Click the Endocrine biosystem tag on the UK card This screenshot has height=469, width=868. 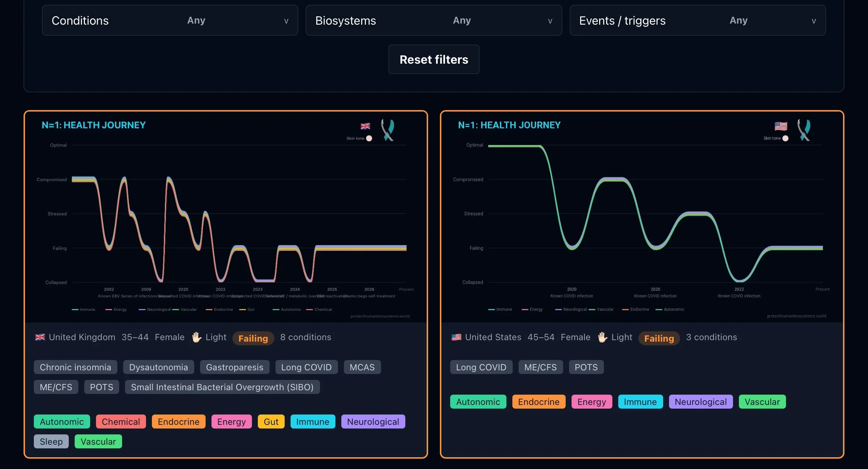coord(179,422)
